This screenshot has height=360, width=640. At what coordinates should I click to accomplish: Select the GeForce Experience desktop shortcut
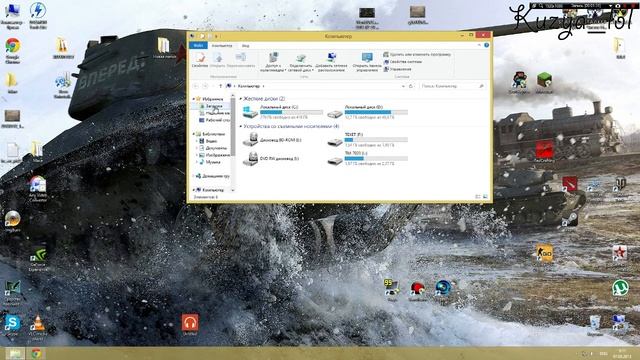[38, 256]
